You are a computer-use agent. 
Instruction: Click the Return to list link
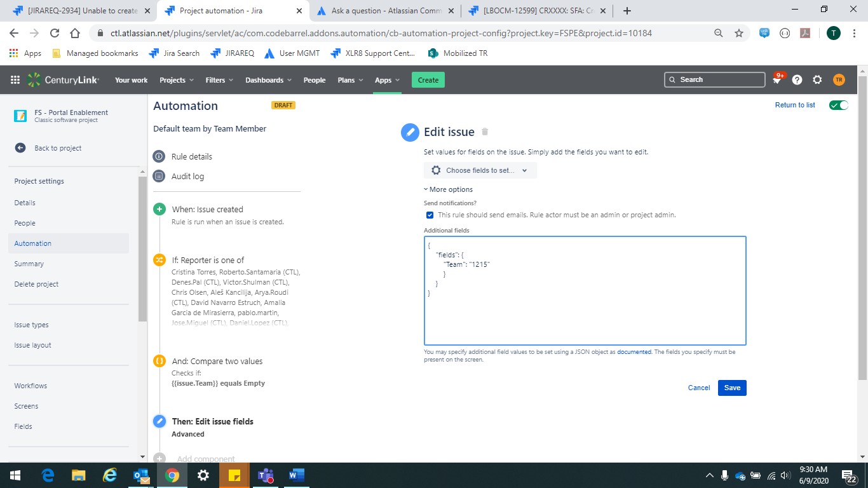click(795, 105)
